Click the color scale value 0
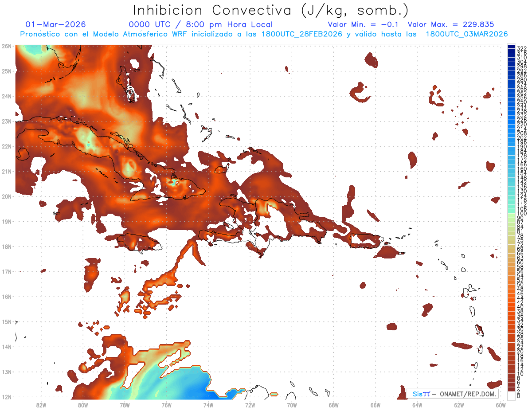The height and width of the screenshot is (411, 532). coord(519,396)
